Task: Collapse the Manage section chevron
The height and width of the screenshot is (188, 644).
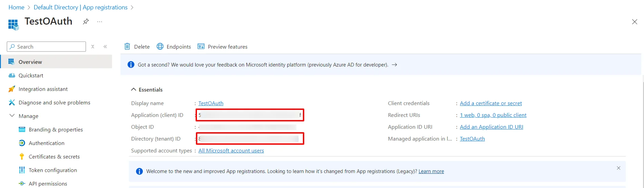Action: coord(12,116)
